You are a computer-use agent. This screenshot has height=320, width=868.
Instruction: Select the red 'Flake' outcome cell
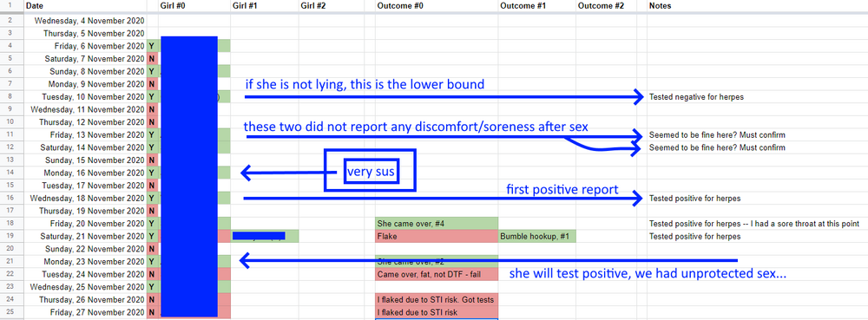[x=437, y=237]
